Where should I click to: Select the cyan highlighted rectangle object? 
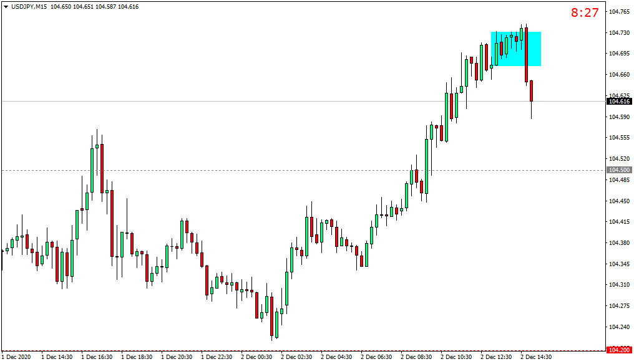[x=516, y=49]
